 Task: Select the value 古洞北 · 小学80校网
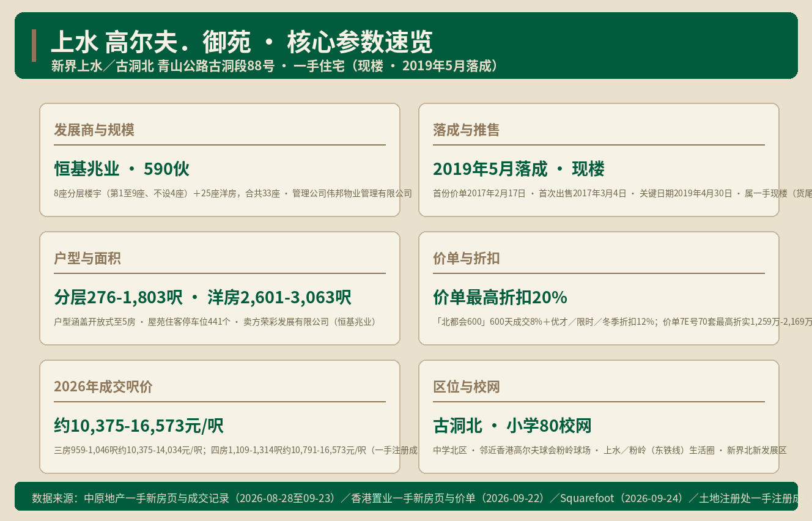(x=512, y=426)
